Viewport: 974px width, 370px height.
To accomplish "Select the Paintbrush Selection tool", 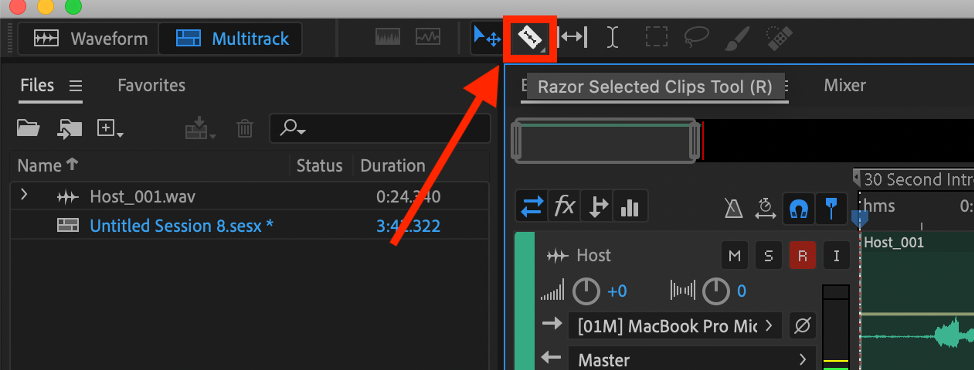I will [x=737, y=38].
